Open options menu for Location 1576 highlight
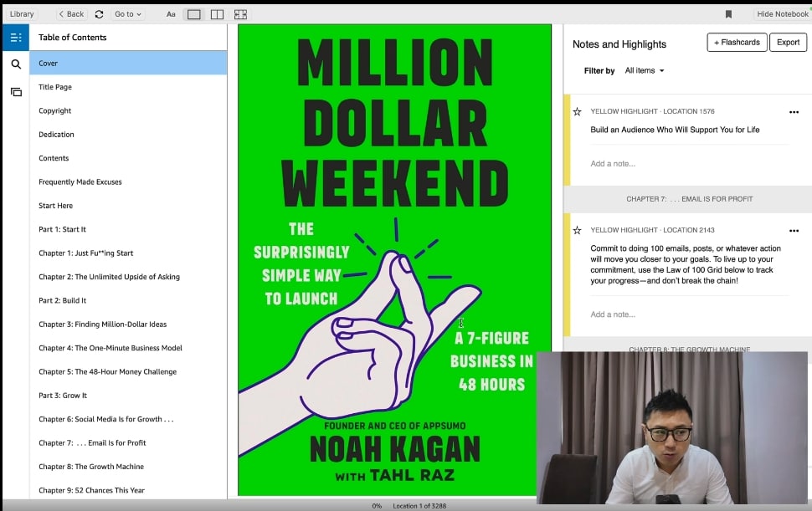Screen dimensions: 812x511 tap(794, 112)
